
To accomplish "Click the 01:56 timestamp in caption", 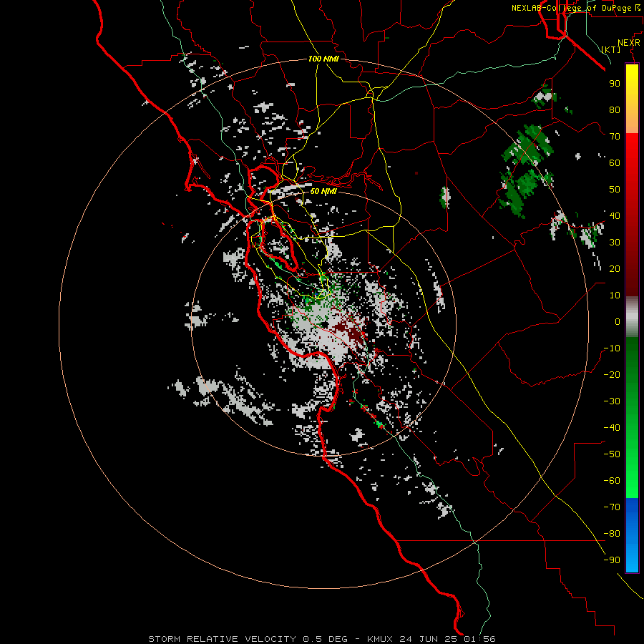I will coord(479,639).
